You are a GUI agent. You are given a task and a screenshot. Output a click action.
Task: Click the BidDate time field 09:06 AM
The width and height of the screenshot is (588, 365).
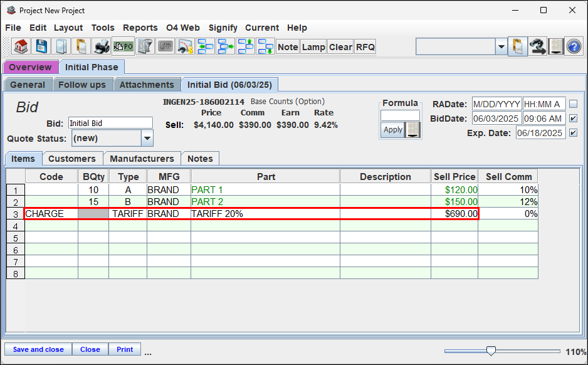544,119
